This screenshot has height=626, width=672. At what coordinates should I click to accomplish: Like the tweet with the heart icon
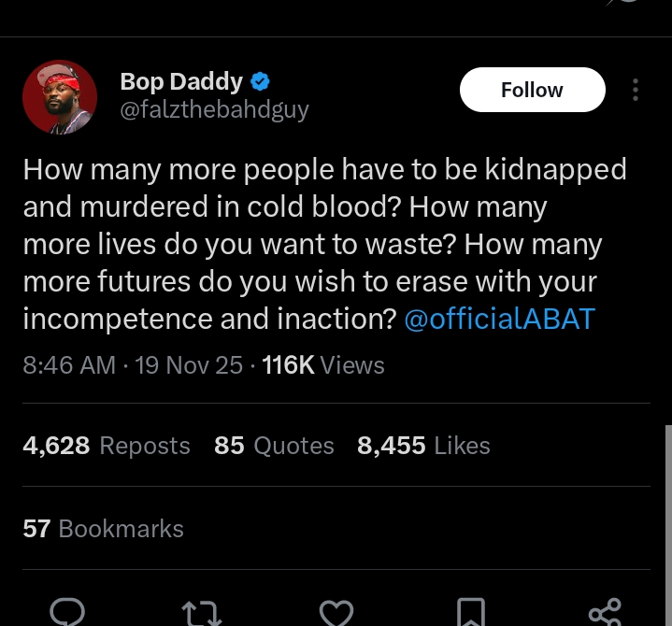coord(336,613)
